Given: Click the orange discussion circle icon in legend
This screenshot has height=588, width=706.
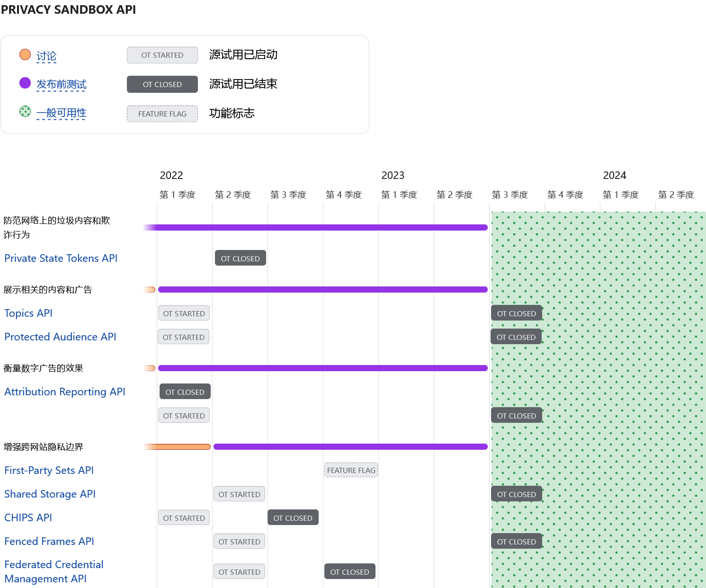Looking at the screenshot, I should [25, 55].
